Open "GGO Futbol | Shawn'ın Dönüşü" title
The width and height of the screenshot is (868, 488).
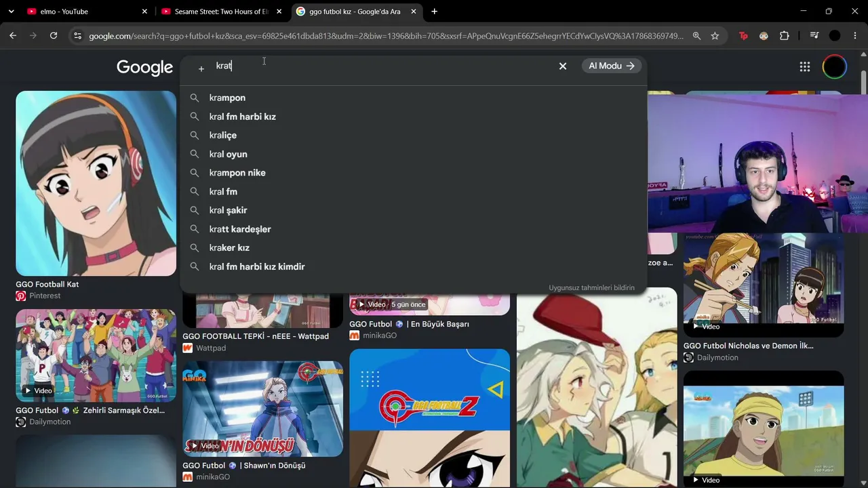pos(244,466)
